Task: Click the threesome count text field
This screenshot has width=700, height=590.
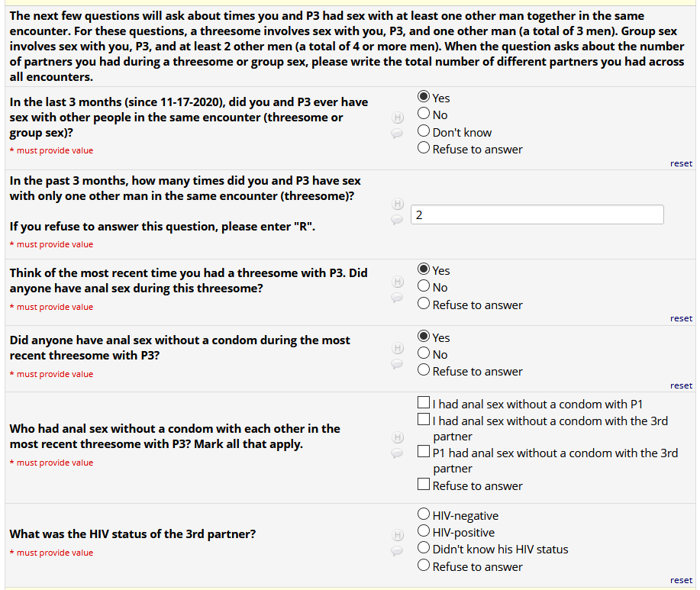Action: (537, 215)
